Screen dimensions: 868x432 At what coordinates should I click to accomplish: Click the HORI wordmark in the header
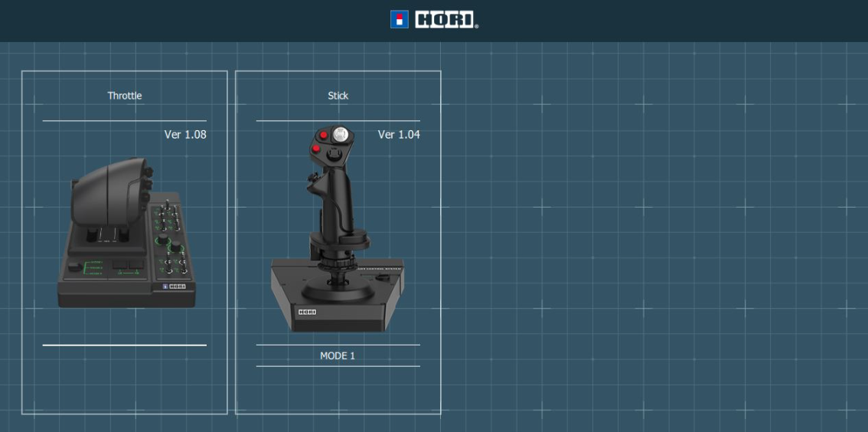coord(445,20)
